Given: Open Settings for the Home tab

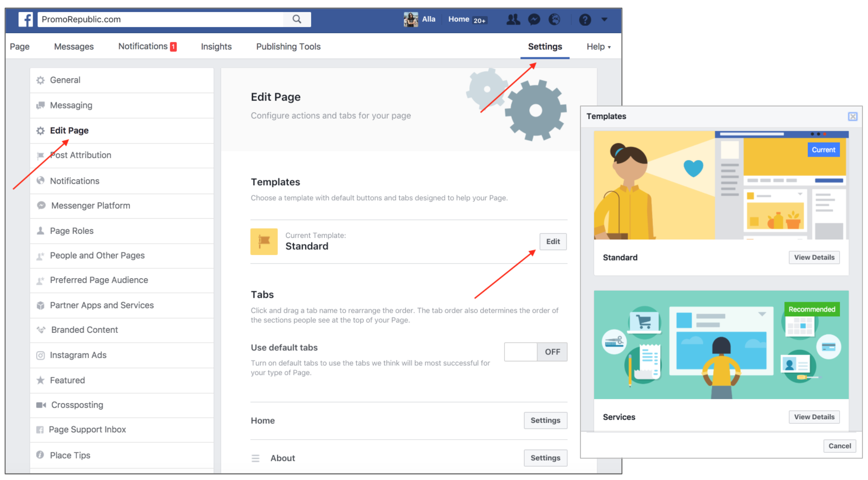Looking at the screenshot, I should tap(545, 420).
